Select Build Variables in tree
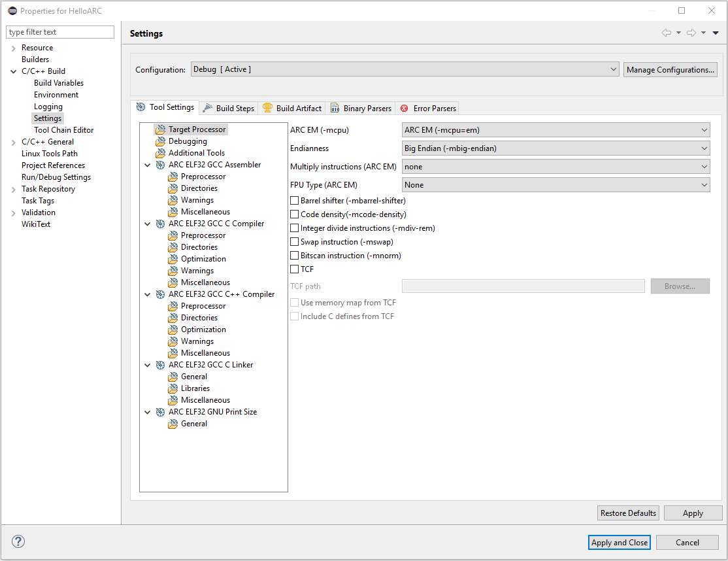The height and width of the screenshot is (561, 728). pos(59,83)
